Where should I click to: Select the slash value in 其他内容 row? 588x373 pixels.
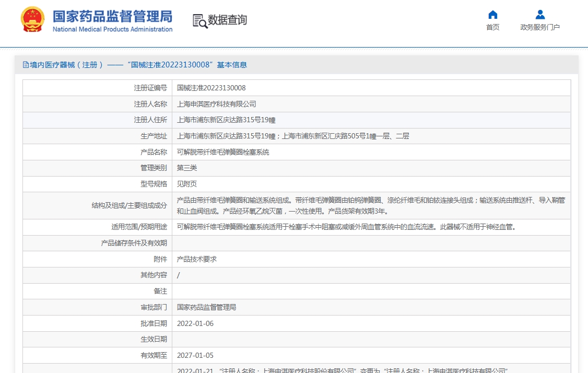179,275
